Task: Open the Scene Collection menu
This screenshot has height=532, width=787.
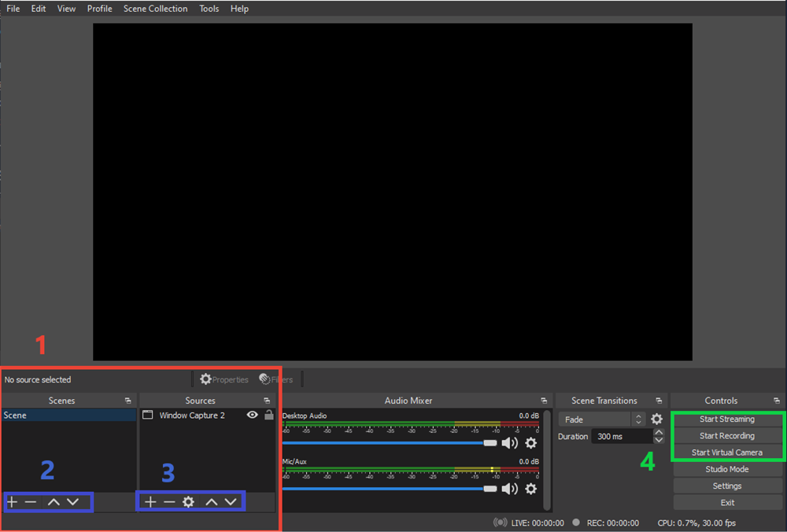Action: point(156,9)
